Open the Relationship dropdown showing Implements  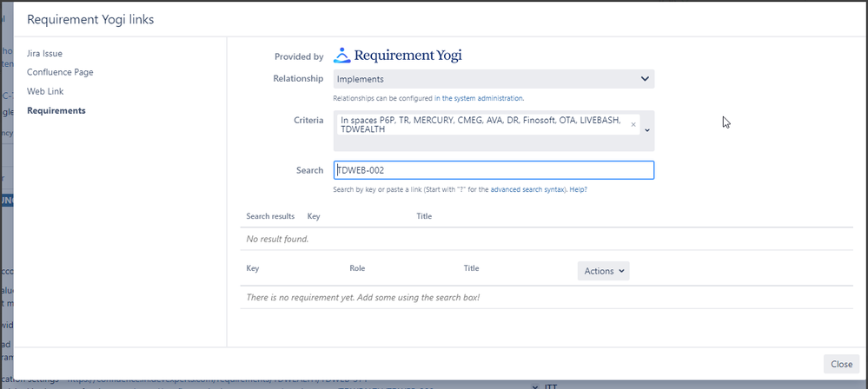(494, 79)
